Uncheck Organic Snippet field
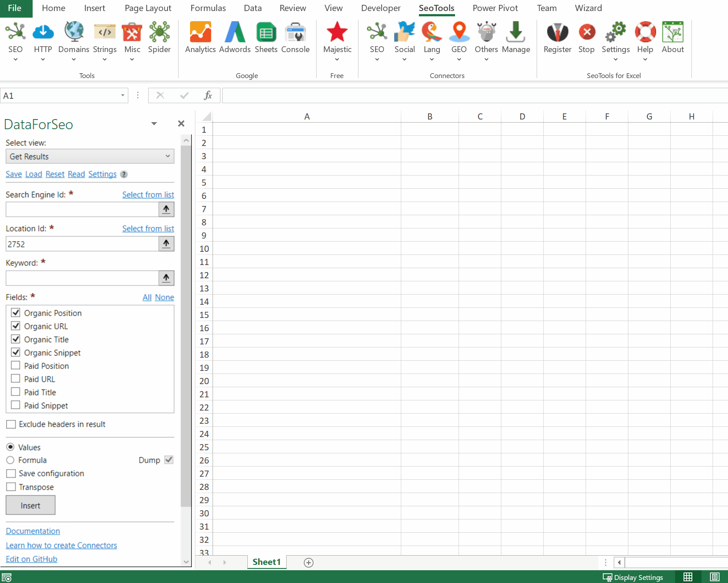Screen dimensions: 728x583 (15, 352)
